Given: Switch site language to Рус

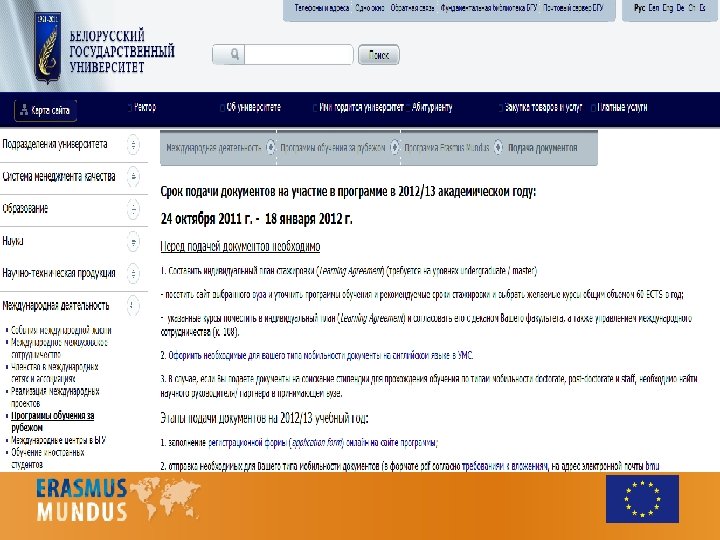Looking at the screenshot, I should pos(639,8).
